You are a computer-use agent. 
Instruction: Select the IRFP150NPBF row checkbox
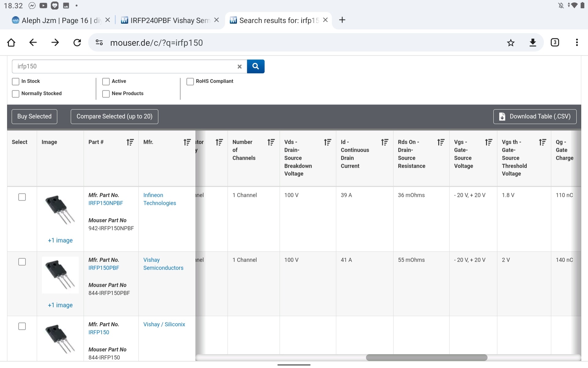[x=22, y=197]
